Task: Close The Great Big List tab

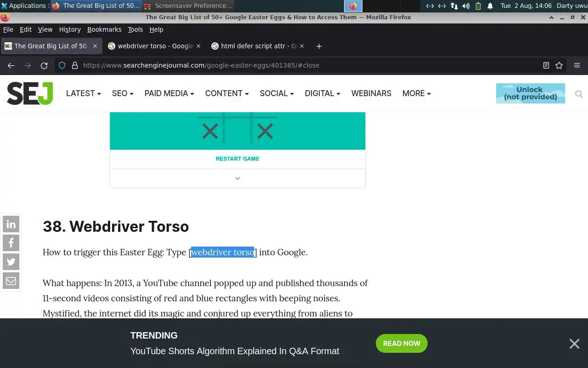Action: pos(95,46)
